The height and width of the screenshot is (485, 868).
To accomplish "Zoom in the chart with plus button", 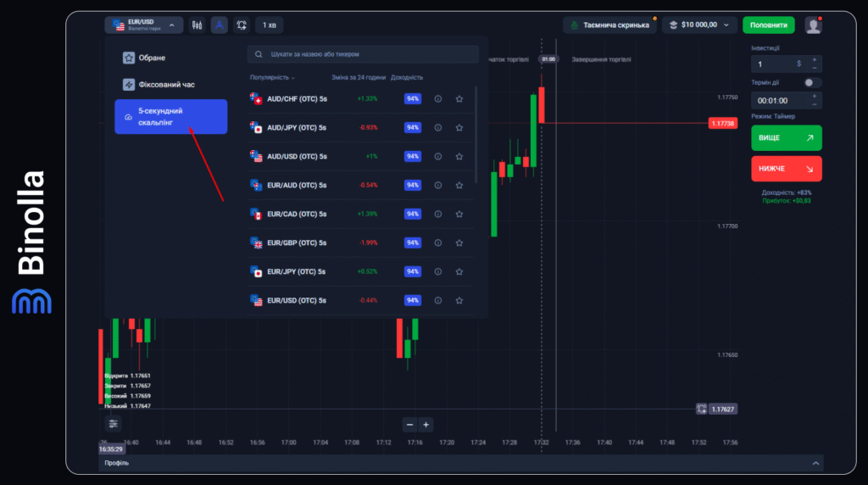I will coord(426,425).
